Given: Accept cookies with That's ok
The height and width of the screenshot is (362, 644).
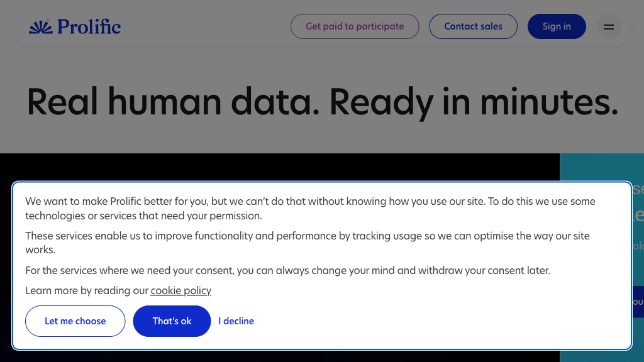Looking at the screenshot, I should (x=172, y=321).
